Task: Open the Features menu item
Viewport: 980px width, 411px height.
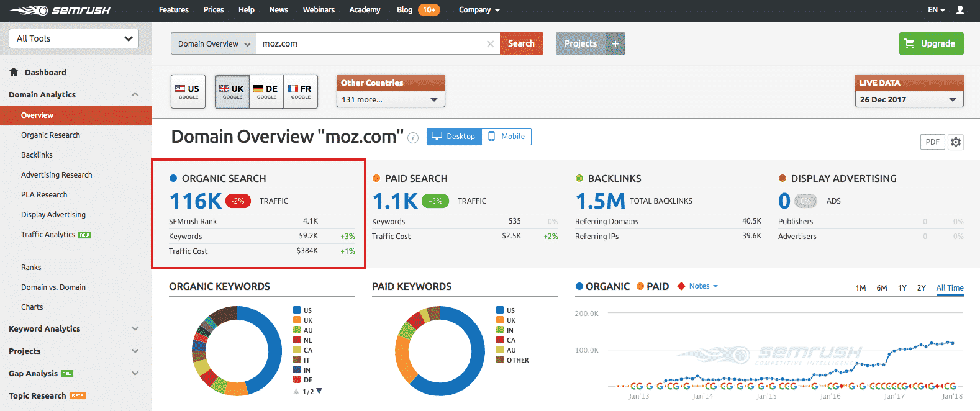Action: pyautogui.click(x=174, y=10)
